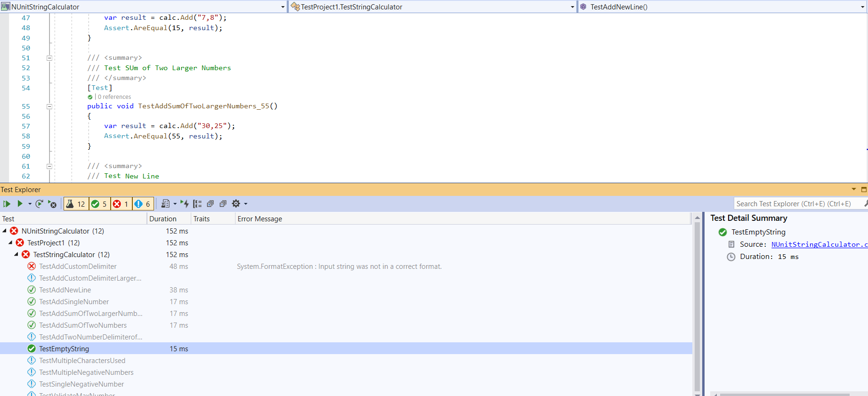Open the Run dropdown arrow beside play button
The image size is (868, 396).
[30, 204]
